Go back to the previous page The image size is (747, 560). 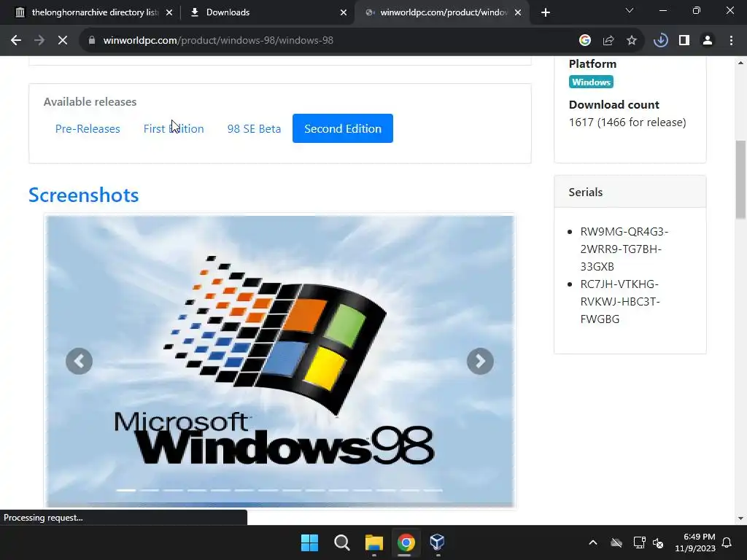(16, 41)
